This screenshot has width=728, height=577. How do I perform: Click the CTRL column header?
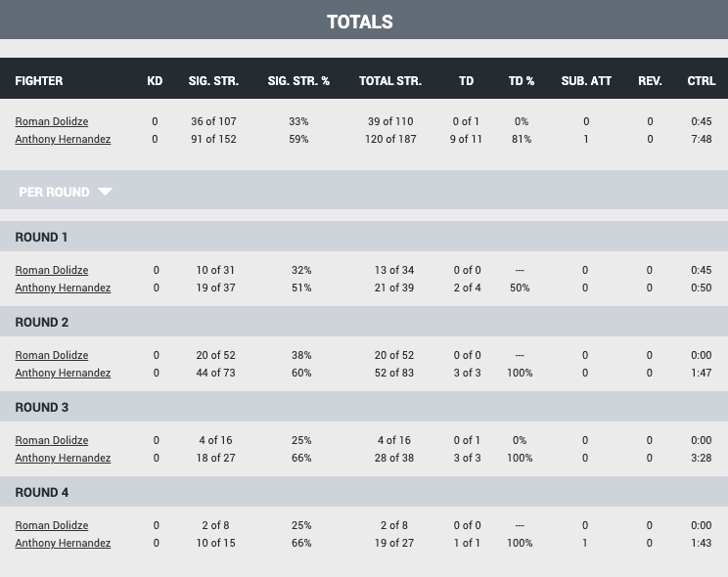pos(702,81)
